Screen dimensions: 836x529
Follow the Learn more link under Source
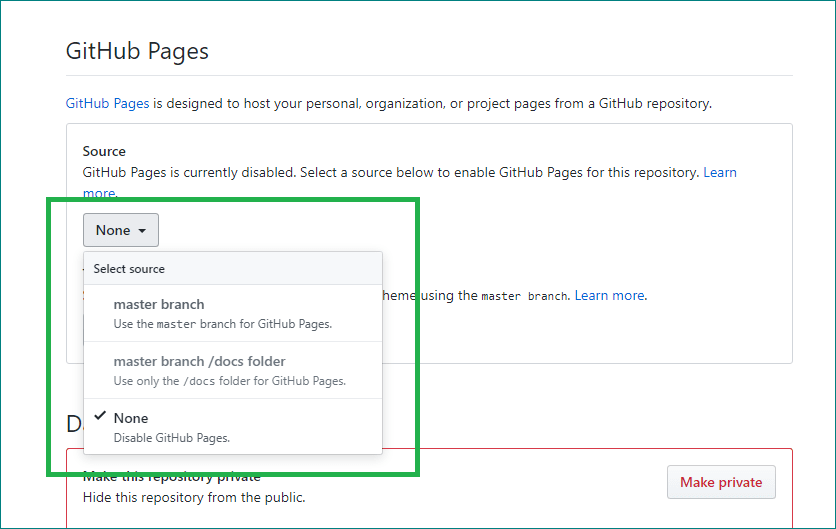(x=720, y=172)
